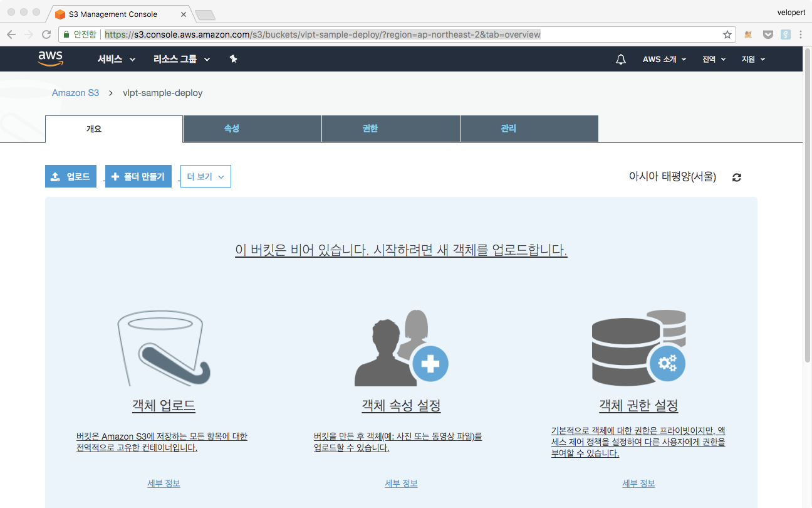Image resolution: width=812 pixels, height=508 pixels.
Task: Click the database gear icon above 객체 권한 설정
Action: pyautogui.click(x=638, y=347)
